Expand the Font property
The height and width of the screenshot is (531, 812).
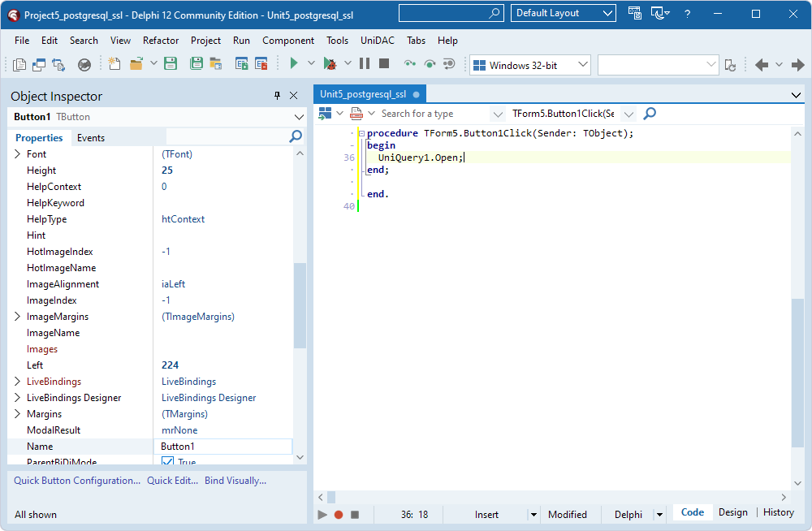pos(17,154)
